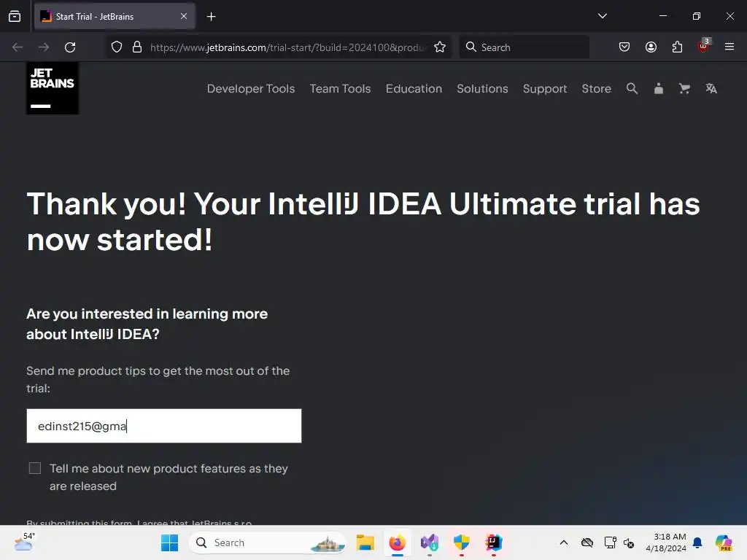Viewport: 747px width, 560px height.
Task: Open the 3:18 AM clock and calendar
Action: pyautogui.click(x=665, y=542)
